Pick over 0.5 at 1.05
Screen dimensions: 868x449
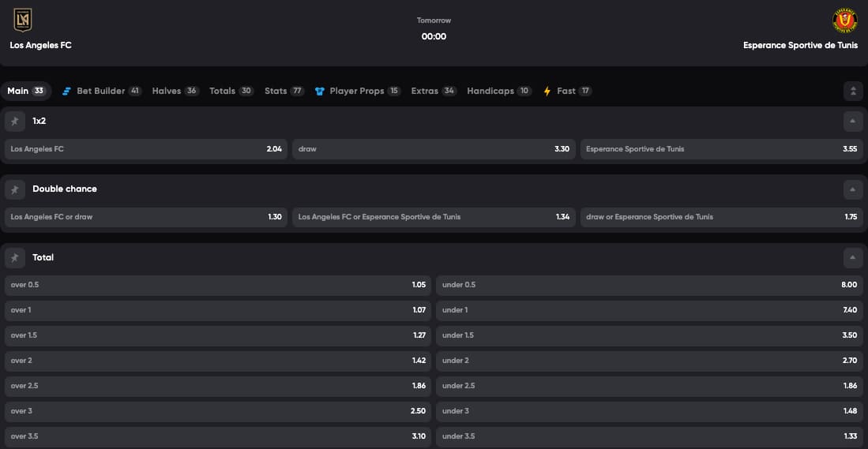pos(218,286)
